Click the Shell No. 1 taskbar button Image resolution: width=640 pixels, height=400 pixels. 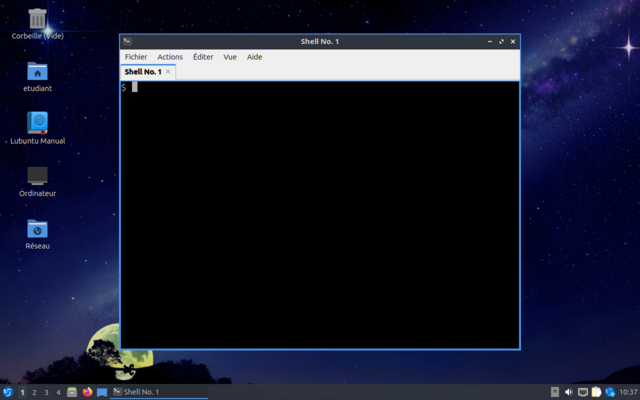[159, 392]
